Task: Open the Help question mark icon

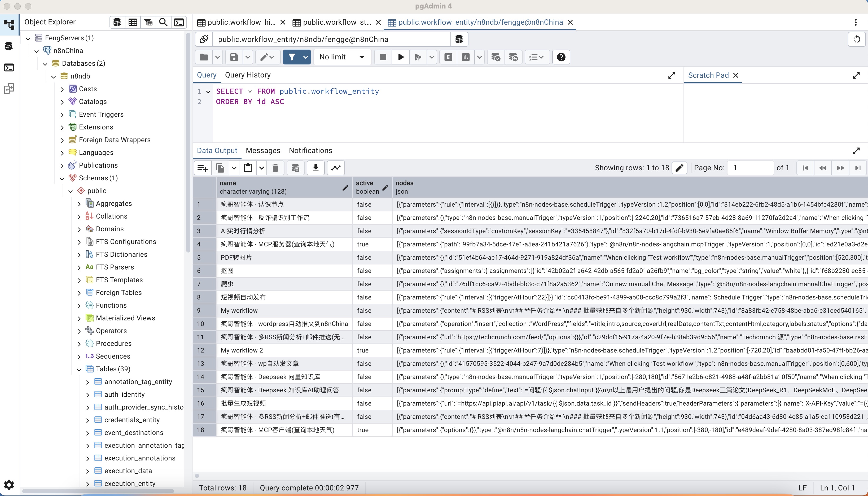Action: click(561, 57)
